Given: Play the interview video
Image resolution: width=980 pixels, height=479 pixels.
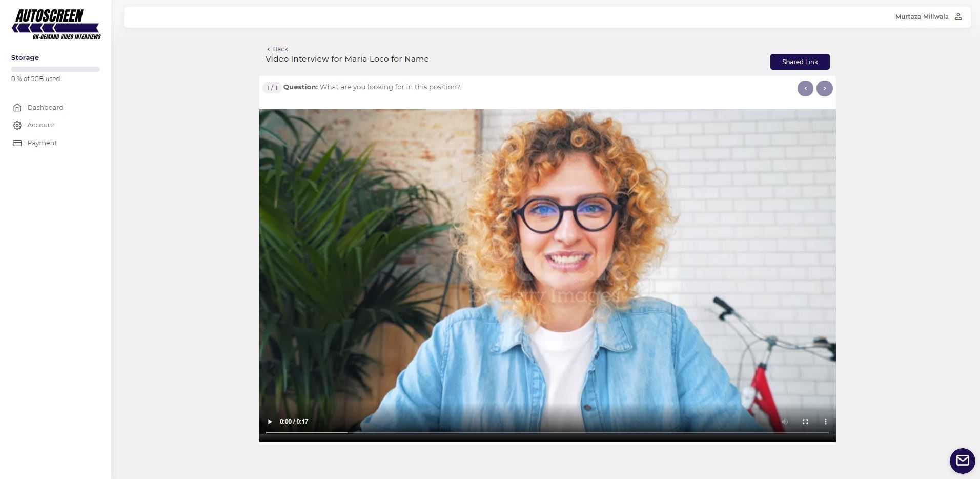Looking at the screenshot, I should tap(270, 422).
